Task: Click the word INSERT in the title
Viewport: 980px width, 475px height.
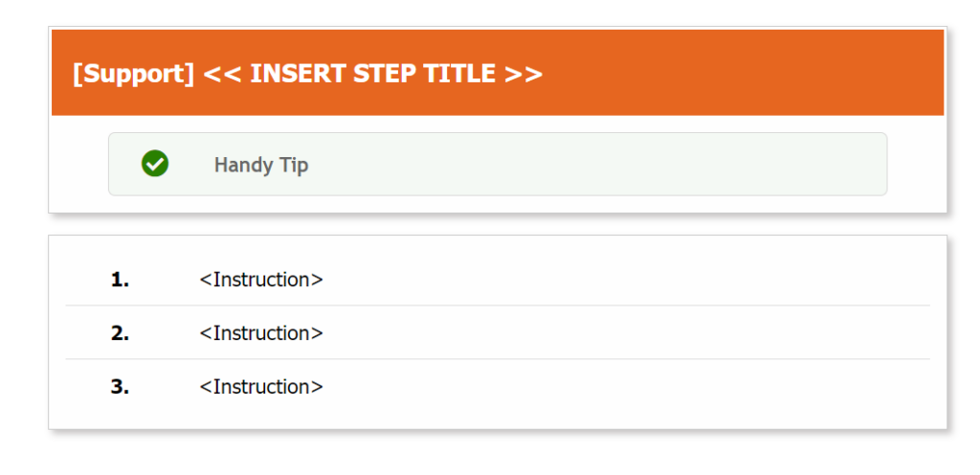Action: (299, 74)
